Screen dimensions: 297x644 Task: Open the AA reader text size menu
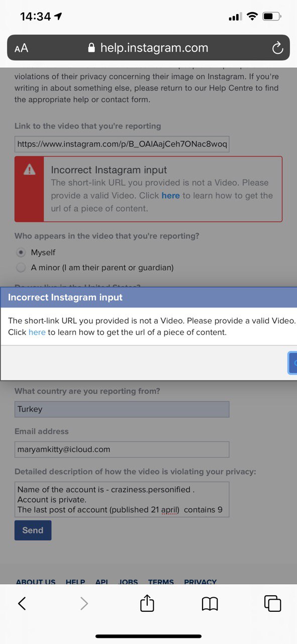[21, 48]
